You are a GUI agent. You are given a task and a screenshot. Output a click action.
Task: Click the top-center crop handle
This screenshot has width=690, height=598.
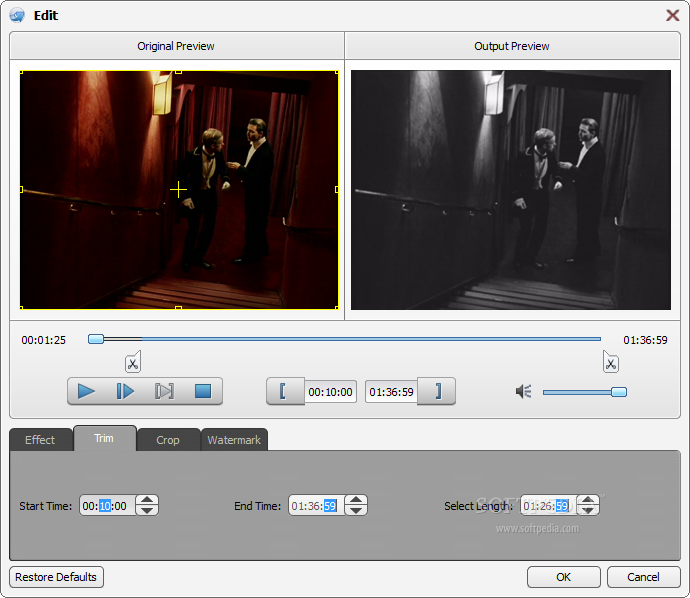point(178,71)
